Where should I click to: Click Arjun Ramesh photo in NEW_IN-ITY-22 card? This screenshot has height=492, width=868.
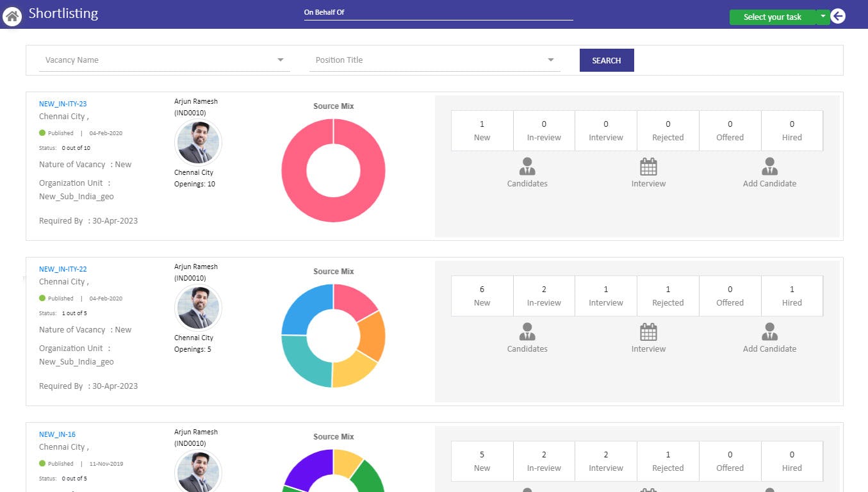click(198, 307)
